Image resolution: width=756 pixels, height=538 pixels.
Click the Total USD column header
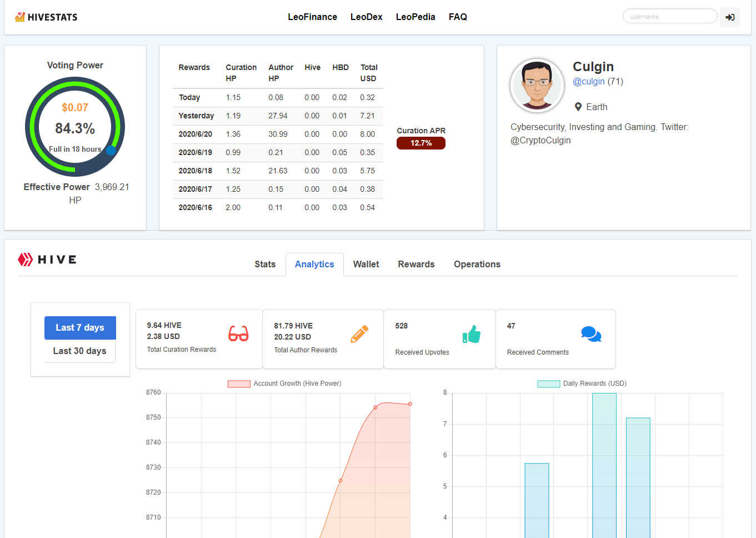tap(369, 73)
